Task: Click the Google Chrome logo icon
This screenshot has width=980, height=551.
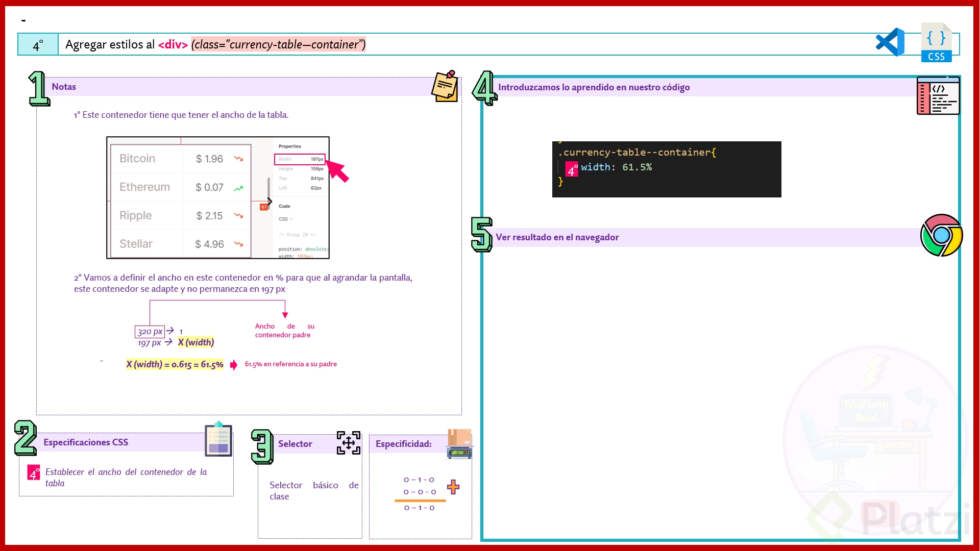Action: [x=941, y=235]
